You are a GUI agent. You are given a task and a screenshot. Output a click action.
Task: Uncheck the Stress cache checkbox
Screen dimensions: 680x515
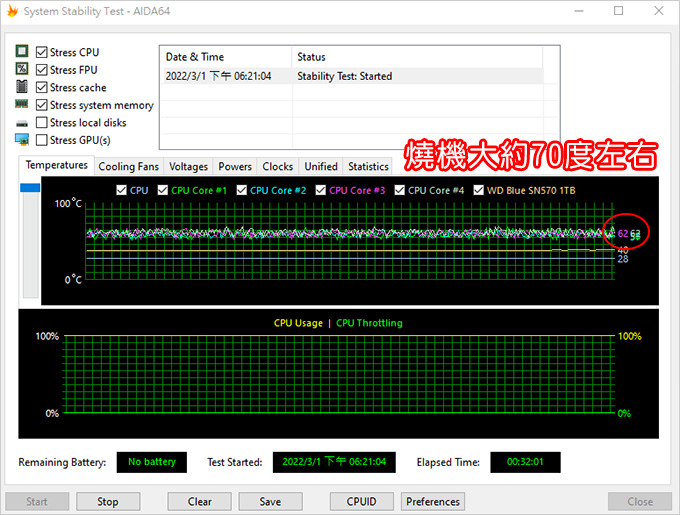[x=42, y=88]
